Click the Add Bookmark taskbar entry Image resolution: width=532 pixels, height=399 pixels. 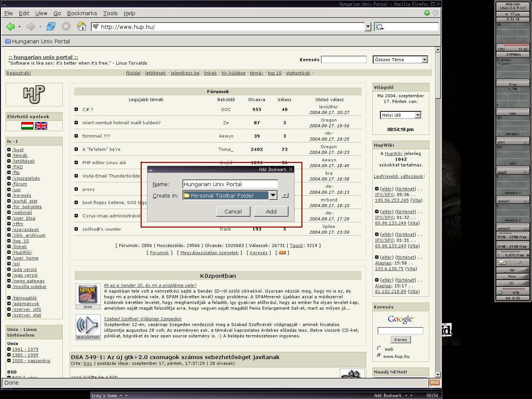pos(388,396)
